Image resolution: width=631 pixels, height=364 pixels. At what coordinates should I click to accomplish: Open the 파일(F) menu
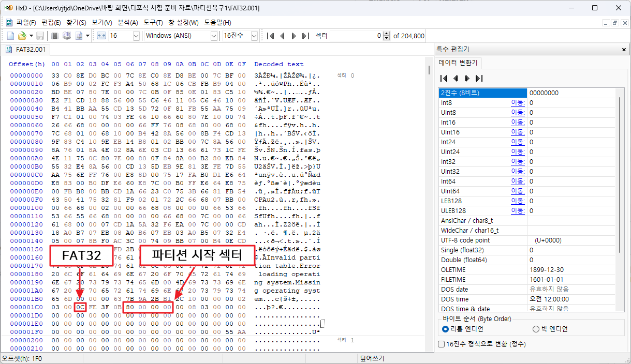tap(26, 23)
